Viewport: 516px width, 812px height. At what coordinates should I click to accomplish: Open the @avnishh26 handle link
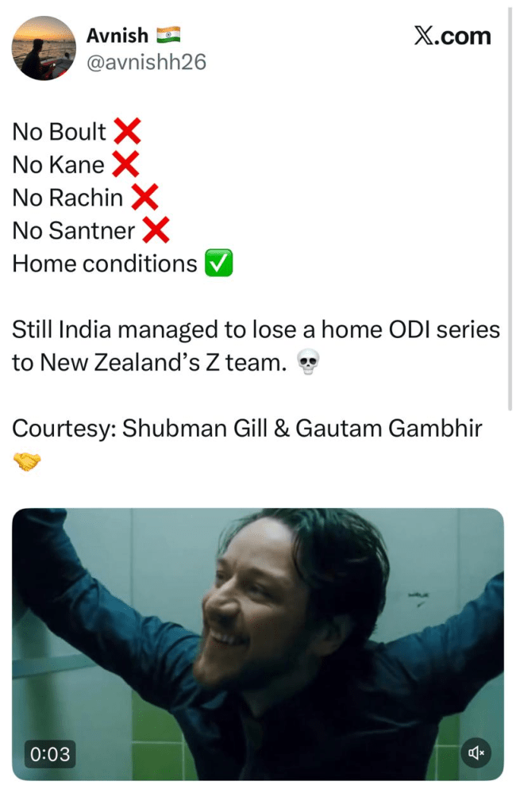[x=146, y=62]
